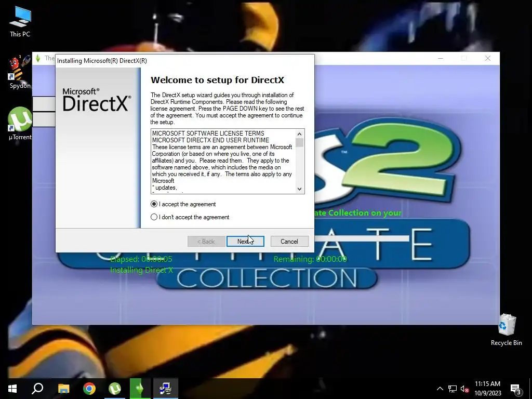Open the taskbar clock and date
This screenshot has height=399, width=532.
tap(487, 389)
